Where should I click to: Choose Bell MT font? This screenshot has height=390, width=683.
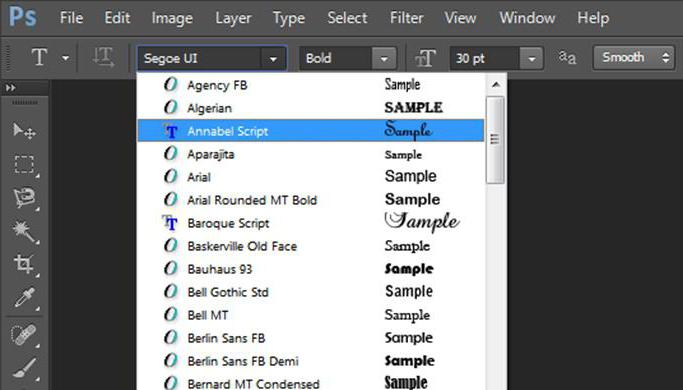point(311,315)
